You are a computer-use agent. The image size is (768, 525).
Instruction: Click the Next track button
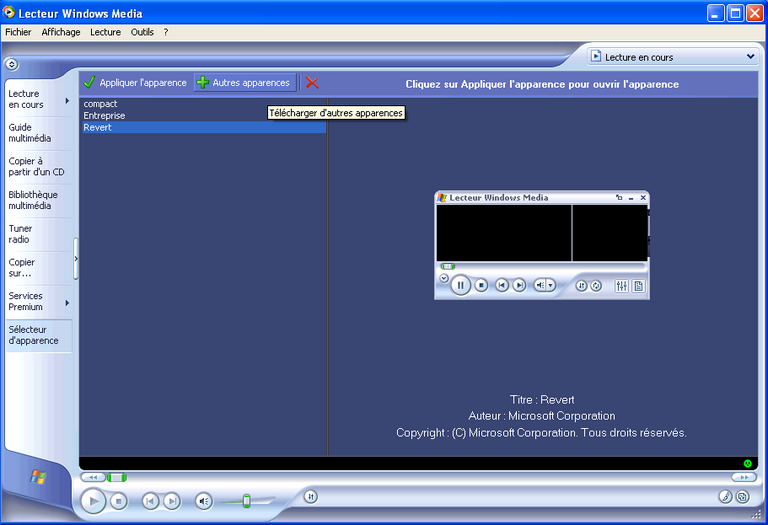click(x=171, y=501)
